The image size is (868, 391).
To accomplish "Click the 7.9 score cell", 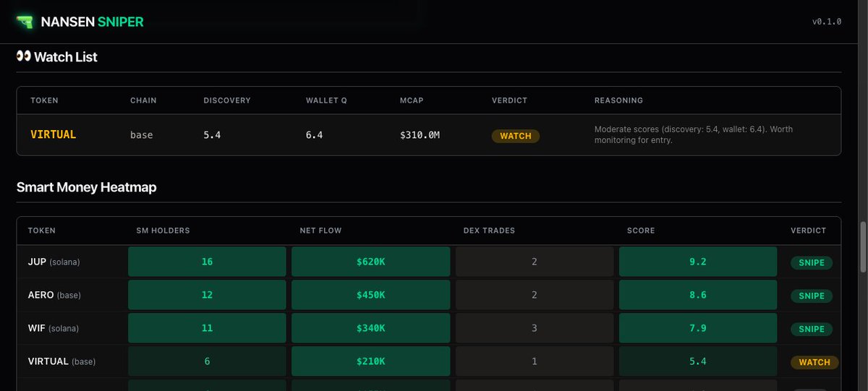I will pos(698,328).
